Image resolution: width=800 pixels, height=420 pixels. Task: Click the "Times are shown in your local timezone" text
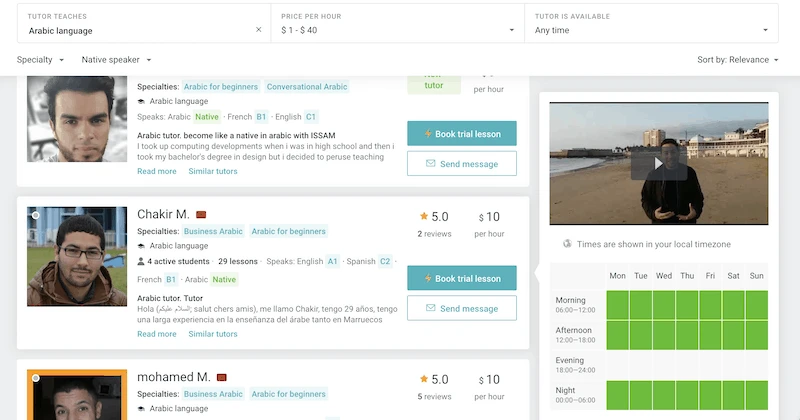pos(654,244)
